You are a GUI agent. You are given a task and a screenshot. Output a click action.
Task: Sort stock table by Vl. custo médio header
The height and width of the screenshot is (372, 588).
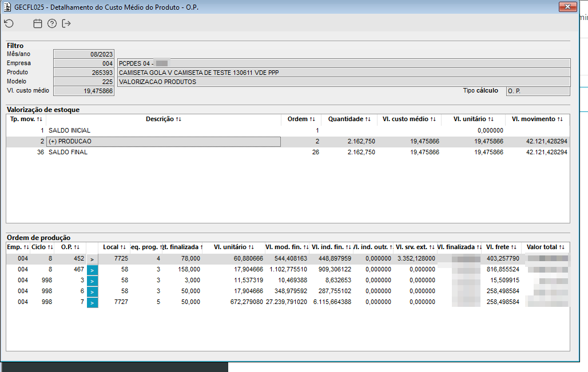pyautogui.click(x=409, y=119)
